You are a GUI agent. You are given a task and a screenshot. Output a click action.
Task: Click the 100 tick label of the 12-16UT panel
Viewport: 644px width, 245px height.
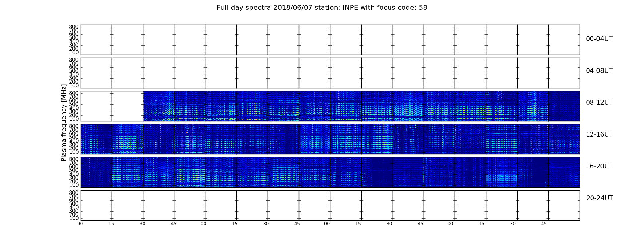(74, 152)
